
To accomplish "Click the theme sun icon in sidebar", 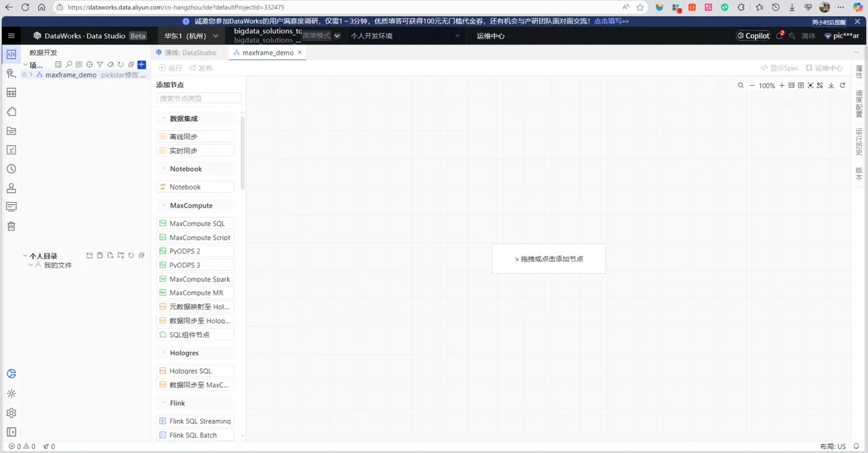I will 11,394.
